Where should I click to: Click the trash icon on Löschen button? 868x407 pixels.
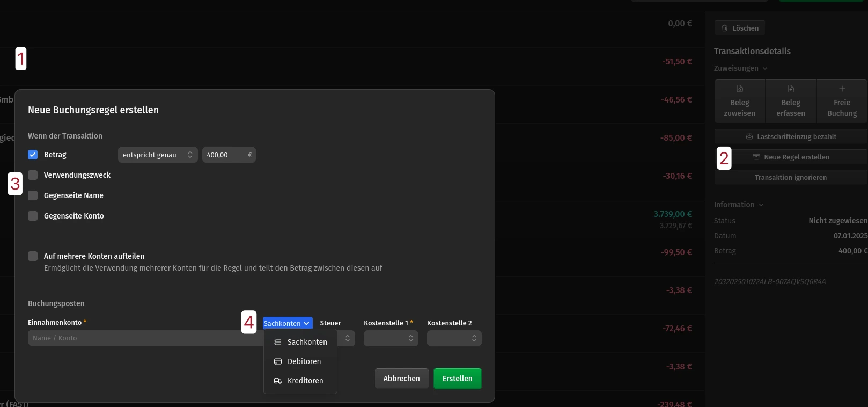tap(725, 28)
